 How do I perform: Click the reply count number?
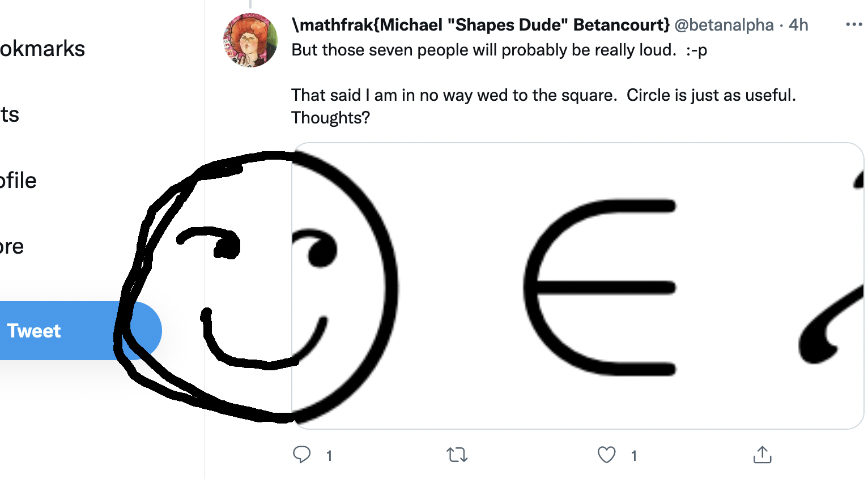point(329,456)
